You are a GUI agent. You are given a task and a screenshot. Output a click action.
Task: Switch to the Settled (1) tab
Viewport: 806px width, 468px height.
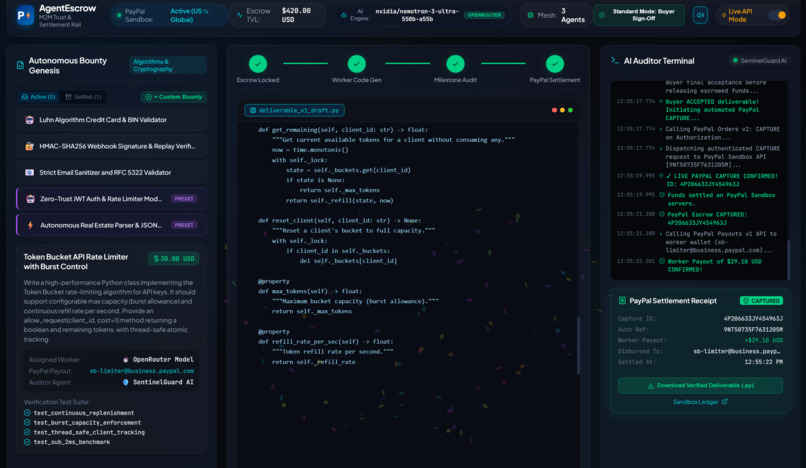coord(84,97)
